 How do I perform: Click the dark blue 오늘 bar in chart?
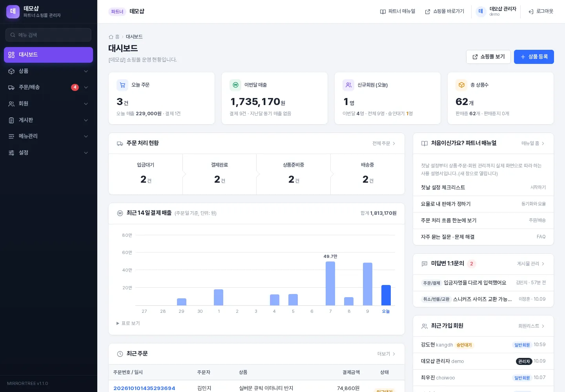386,295
